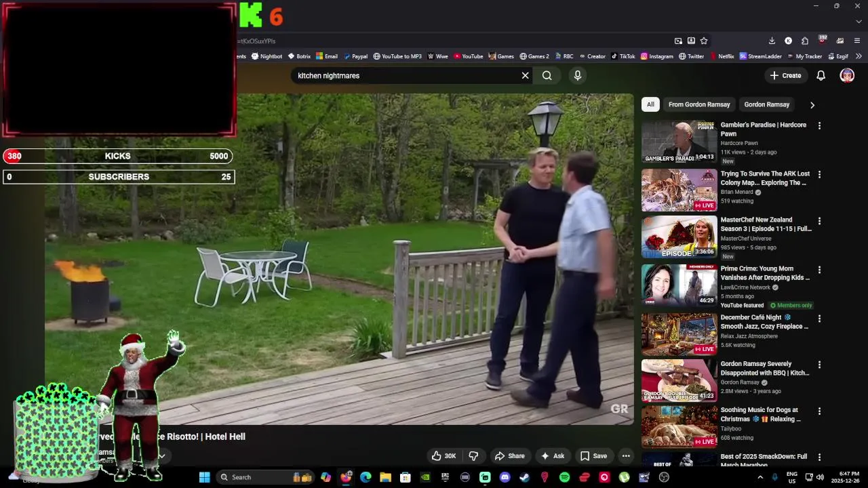Image resolution: width=868 pixels, height=488 pixels.
Task: Show more filter chips with right arrow
Action: 812,105
